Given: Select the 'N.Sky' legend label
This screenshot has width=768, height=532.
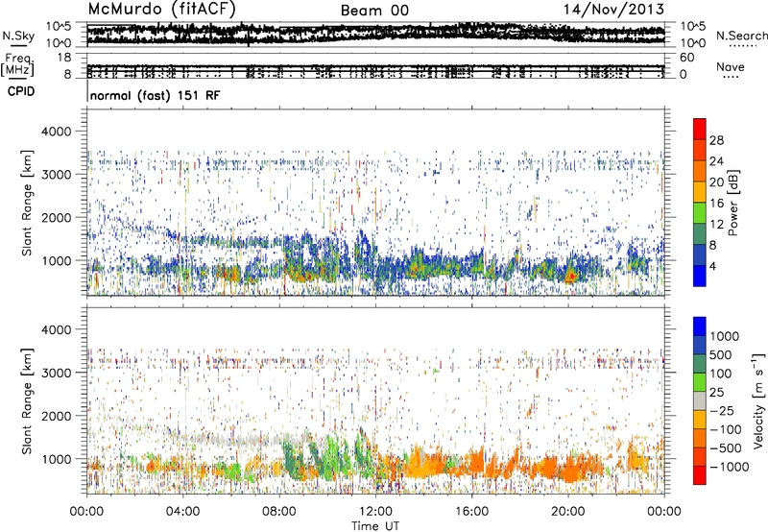Looking at the screenshot, I should tap(18, 36).
